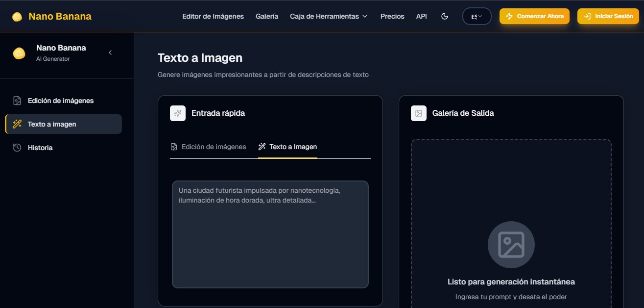
Task: Click the prompt text area
Action: 270,234
